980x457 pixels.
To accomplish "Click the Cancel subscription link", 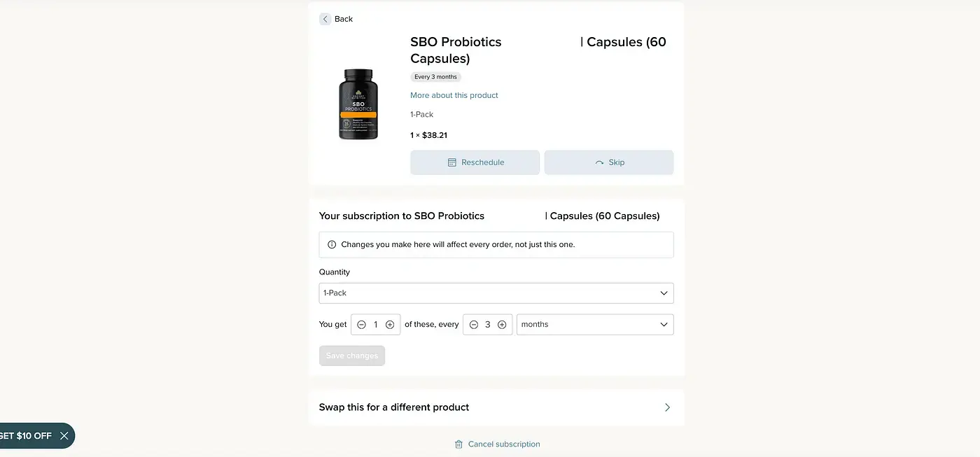I will pos(504,444).
